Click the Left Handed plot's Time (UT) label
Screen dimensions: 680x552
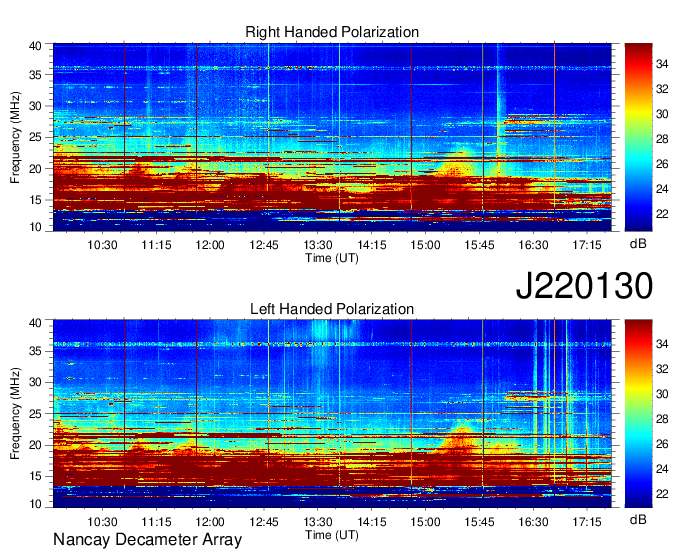pos(332,535)
